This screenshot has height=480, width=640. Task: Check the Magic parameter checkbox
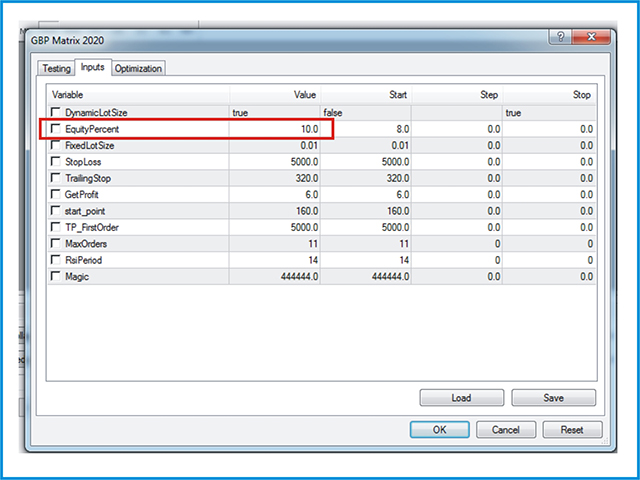tap(56, 277)
